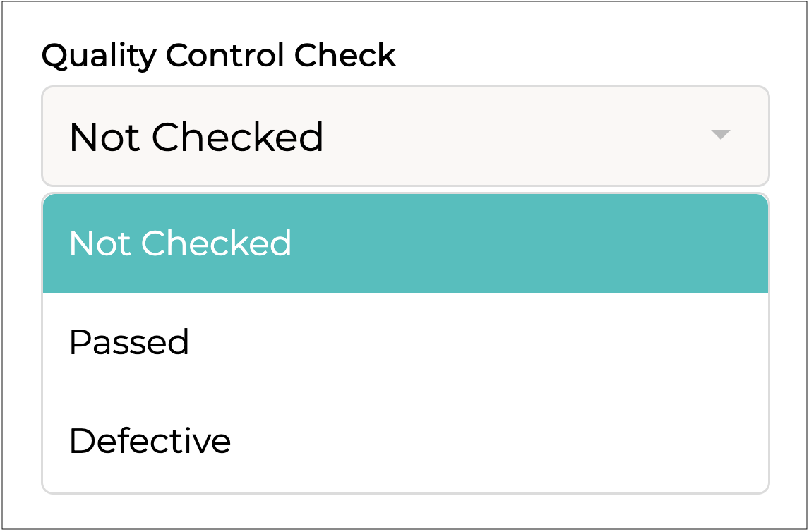The width and height of the screenshot is (809, 532).
Task: Click the white Passed row
Action: (x=405, y=342)
